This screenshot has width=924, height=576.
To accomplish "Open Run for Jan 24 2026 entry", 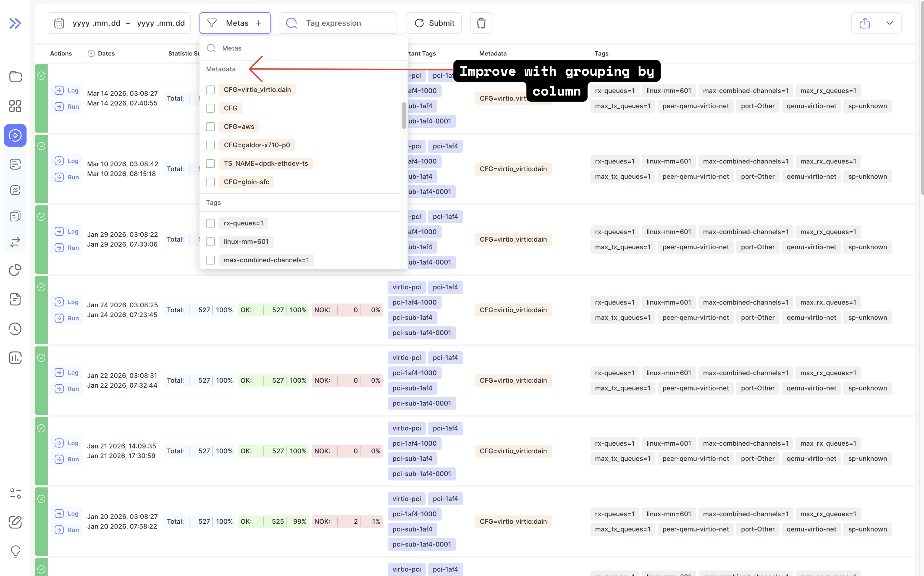I will coord(67,318).
